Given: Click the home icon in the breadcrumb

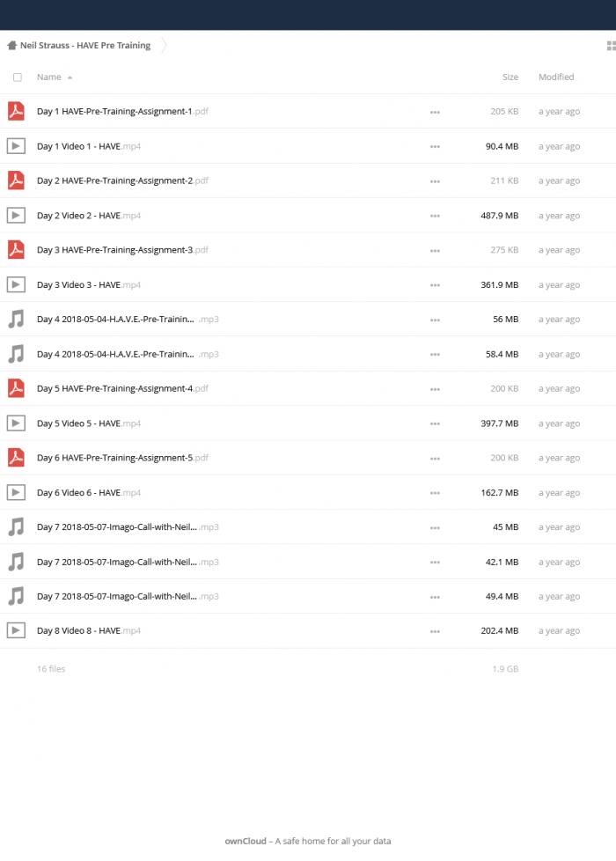Looking at the screenshot, I should click(x=11, y=46).
